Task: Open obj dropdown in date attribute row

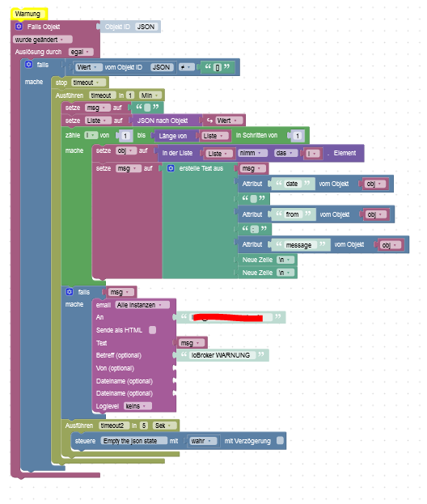Action: (x=375, y=184)
